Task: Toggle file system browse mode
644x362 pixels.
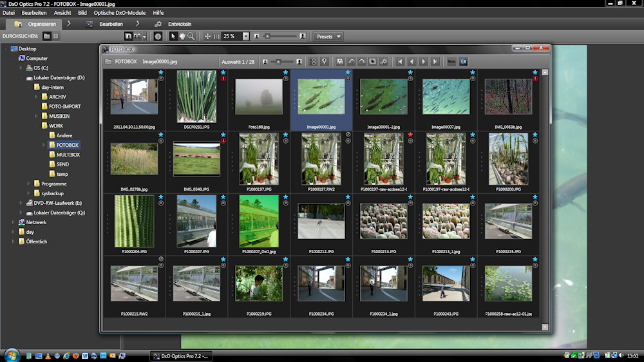Action: coord(47,36)
